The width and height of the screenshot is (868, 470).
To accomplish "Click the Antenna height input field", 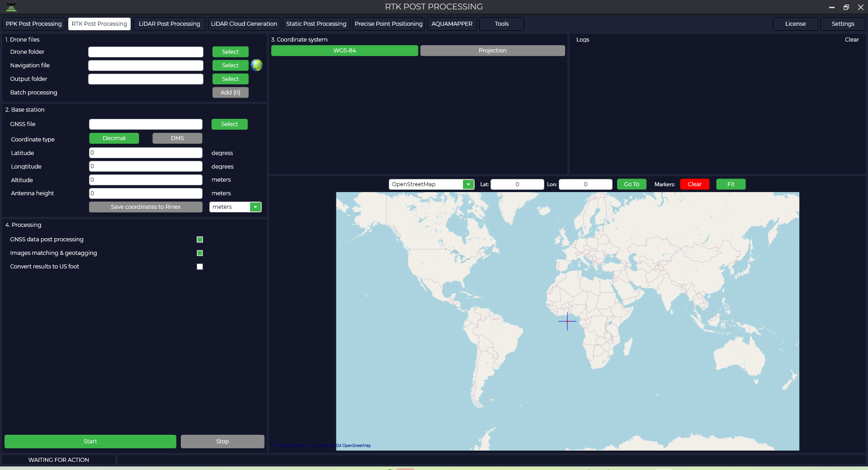I will coord(146,193).
